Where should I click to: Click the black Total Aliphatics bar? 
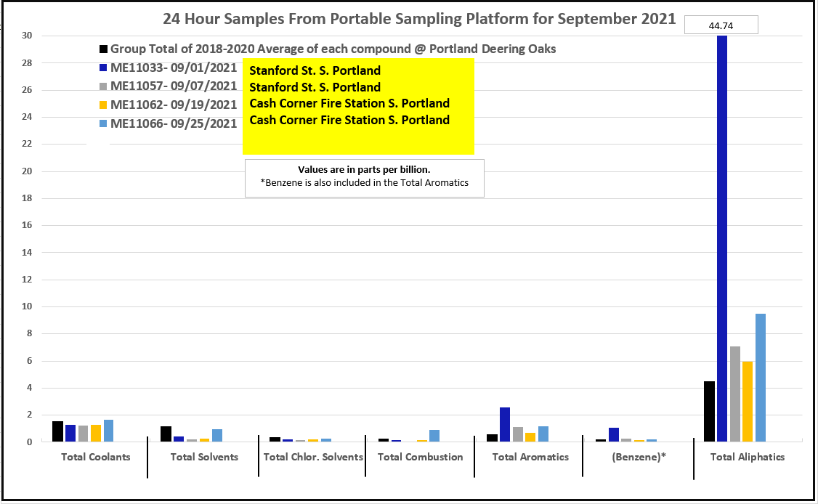[709, 411]
